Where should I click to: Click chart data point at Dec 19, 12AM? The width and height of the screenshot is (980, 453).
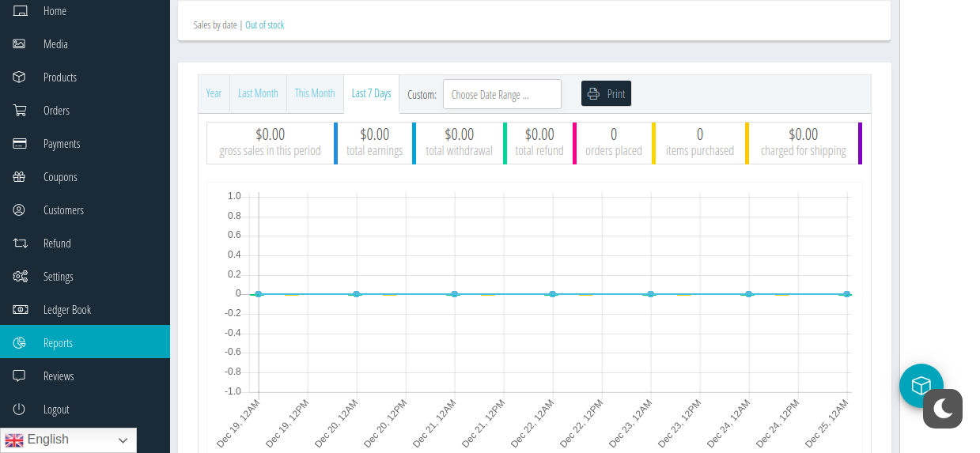259,294
